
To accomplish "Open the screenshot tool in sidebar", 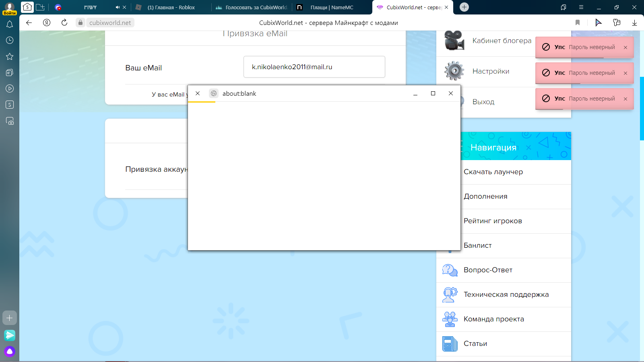I will (10, 121).
